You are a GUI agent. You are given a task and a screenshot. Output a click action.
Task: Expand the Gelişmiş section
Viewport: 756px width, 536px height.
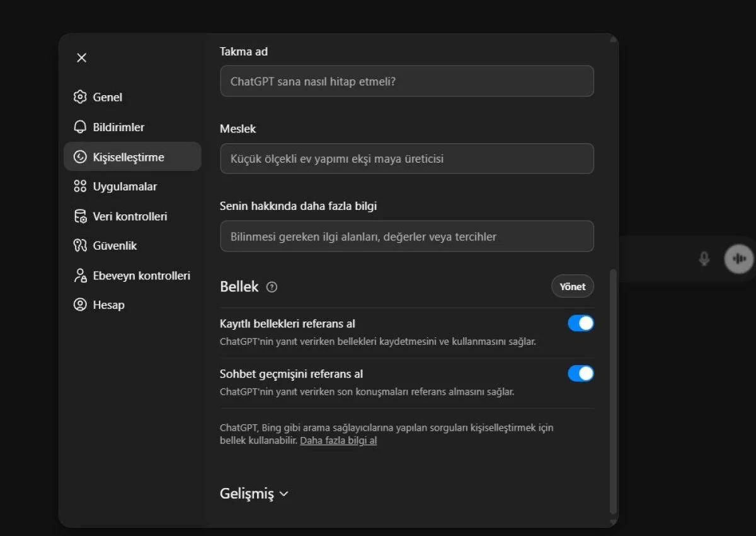(x=254, y=494)
